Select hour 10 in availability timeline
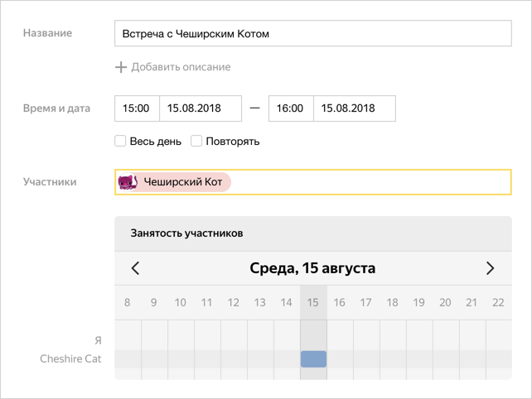 point(180,302)
